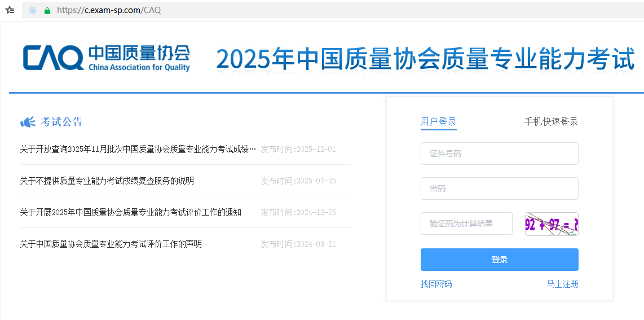Viewport: 644px width, 320px height.
Task: Switch to the 用户登录 tab
Action: 438,122
